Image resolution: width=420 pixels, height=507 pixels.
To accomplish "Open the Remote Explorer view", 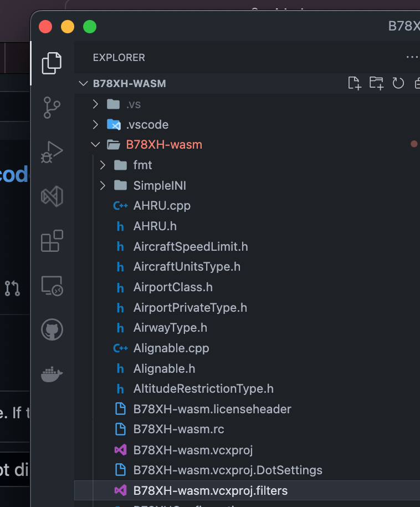I will (x=52, y=286).
